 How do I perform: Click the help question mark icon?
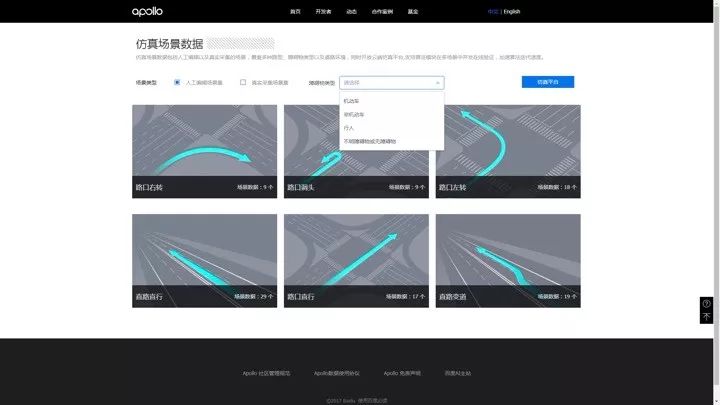[x=706, y=304]
